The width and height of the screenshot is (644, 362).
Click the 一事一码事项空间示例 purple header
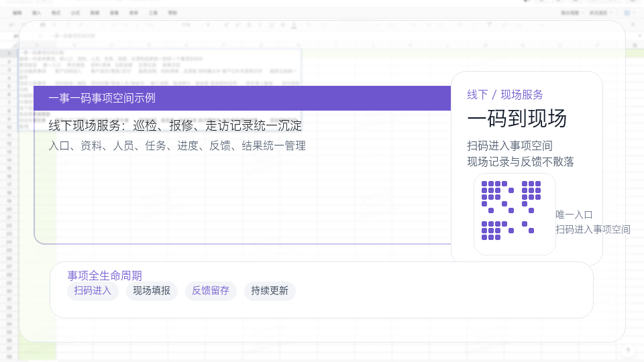(x=242, y=98)
